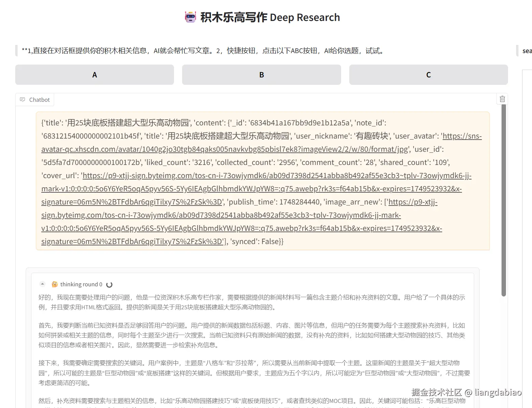
Task: Clear the chat with trash icon
Action: pos(502,99)
